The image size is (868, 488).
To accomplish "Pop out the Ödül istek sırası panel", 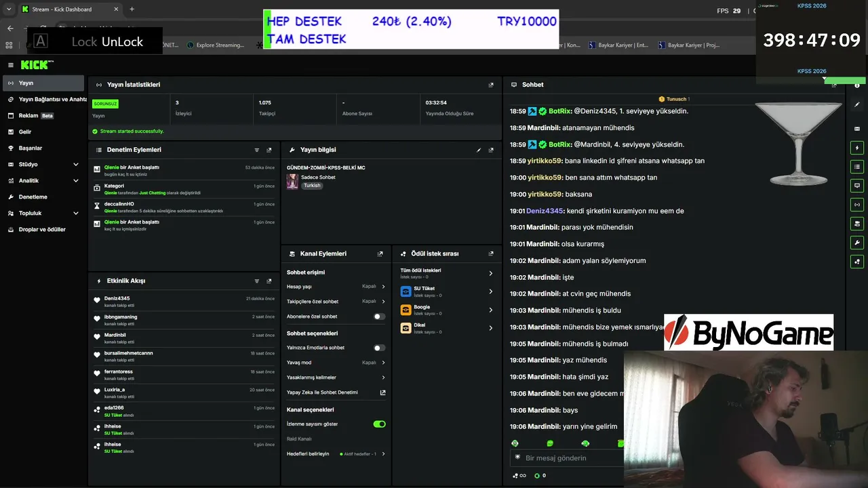I will click(491, 253).
